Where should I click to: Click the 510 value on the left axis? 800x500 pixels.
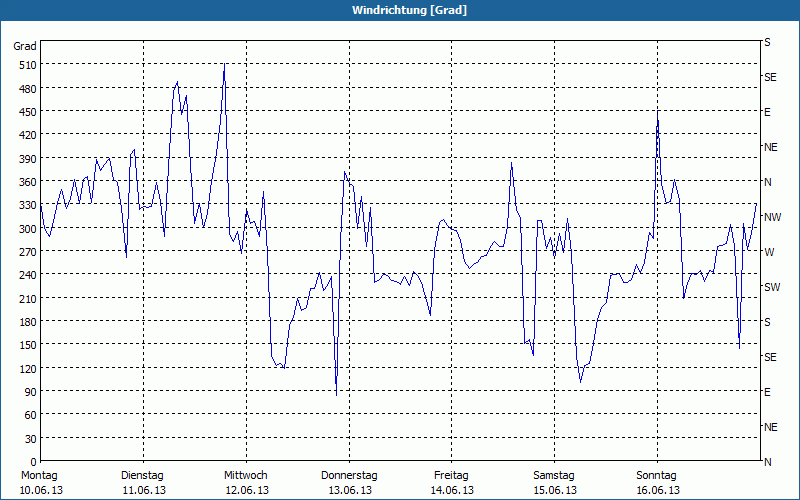28,65
